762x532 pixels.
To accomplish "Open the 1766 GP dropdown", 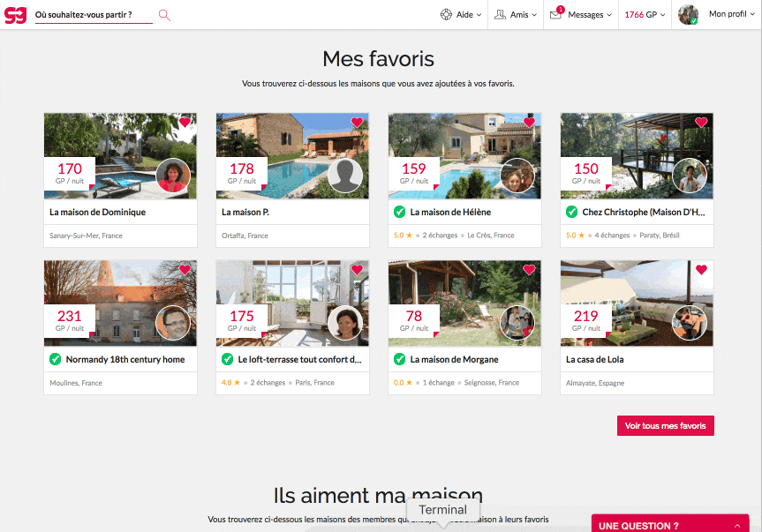I will [x=645, y=15].
